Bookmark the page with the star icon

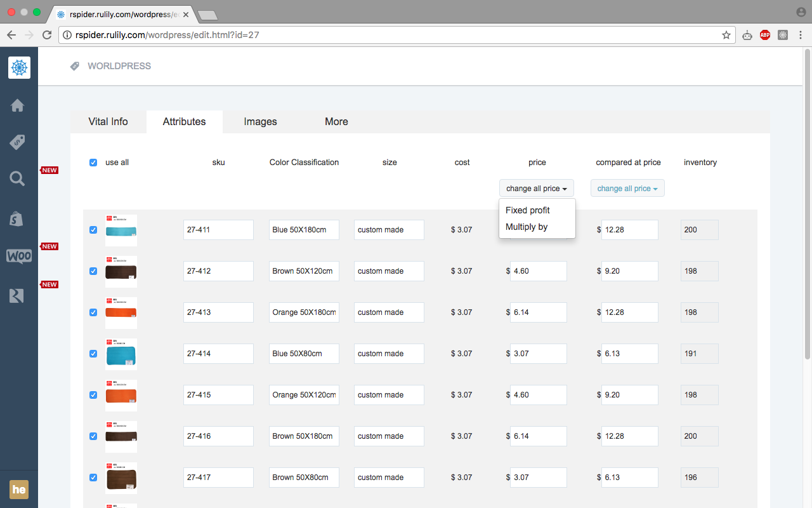pyautogui.click(x=726, y=35)
